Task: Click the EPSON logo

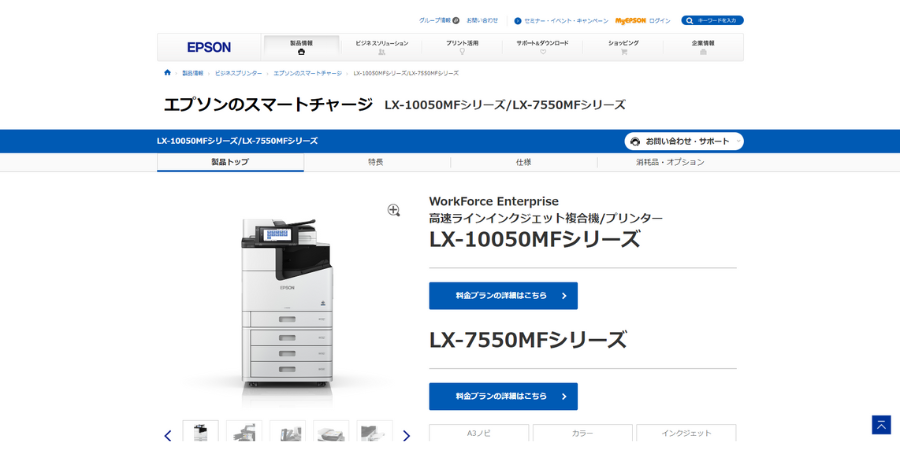Action: 209,48
